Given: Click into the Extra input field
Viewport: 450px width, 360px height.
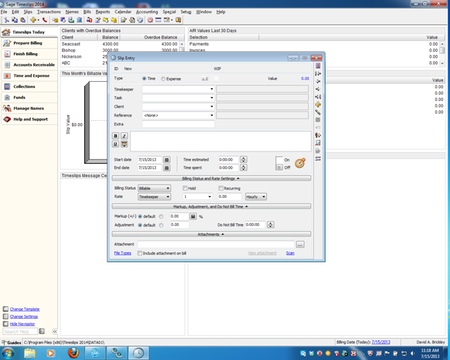Looking at the screenshot, I should [x=178, y=124].
